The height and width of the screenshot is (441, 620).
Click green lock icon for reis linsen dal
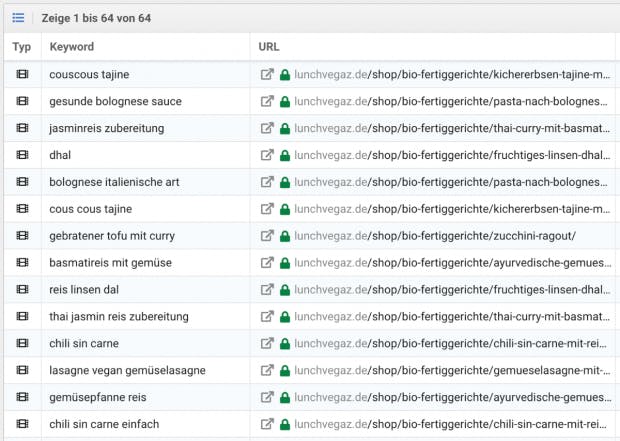pyautogui.click(x=285, y=290)
